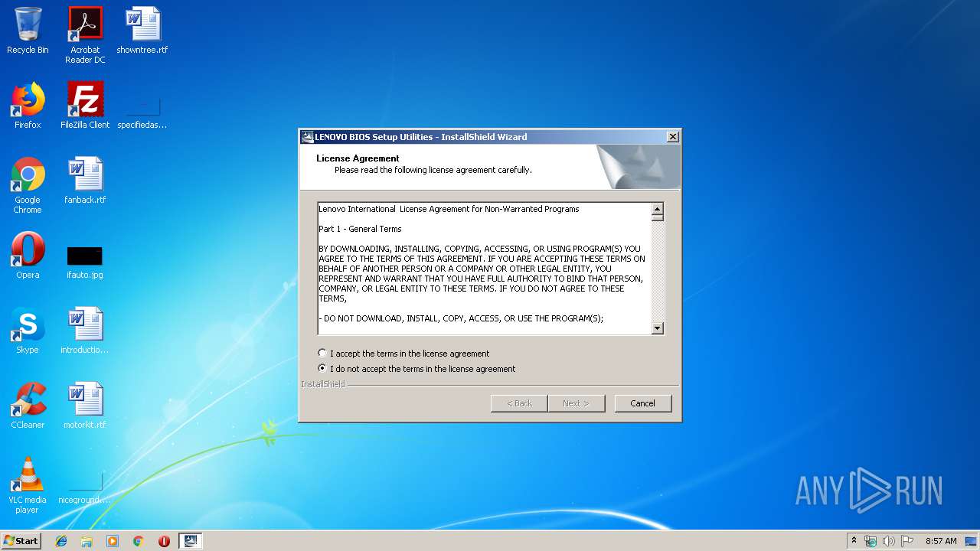Click the Back button in wizard

point(518,403)
